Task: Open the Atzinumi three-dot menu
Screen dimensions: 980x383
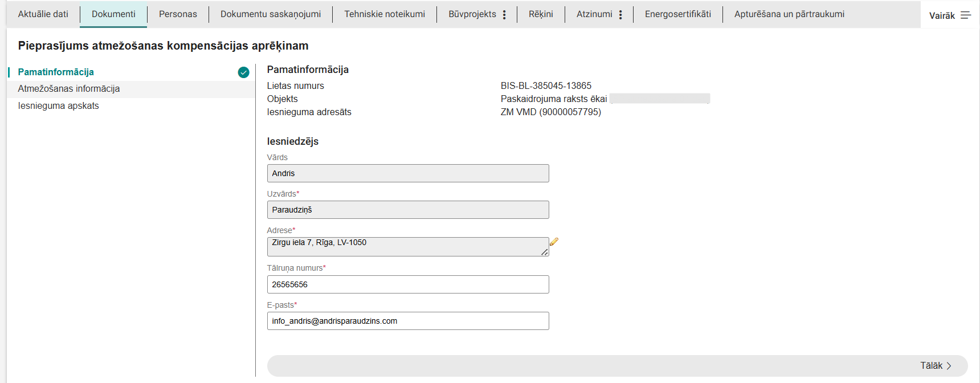Action: [620, 15]
